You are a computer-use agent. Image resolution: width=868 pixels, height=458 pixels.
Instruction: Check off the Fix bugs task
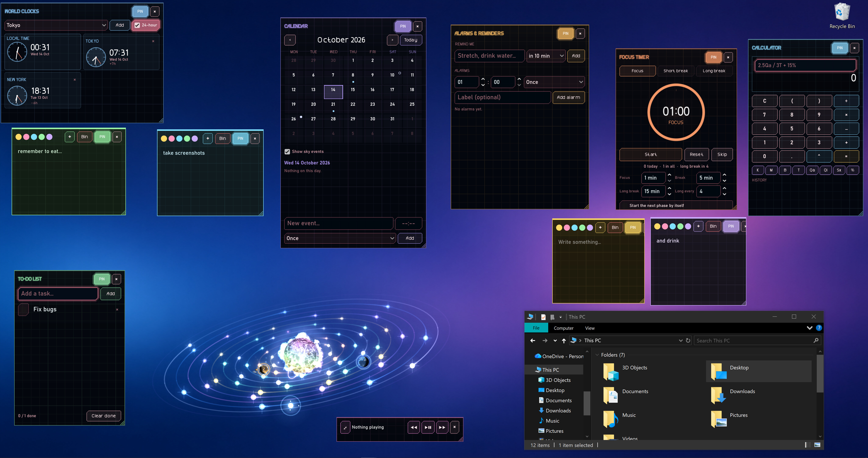23,309
